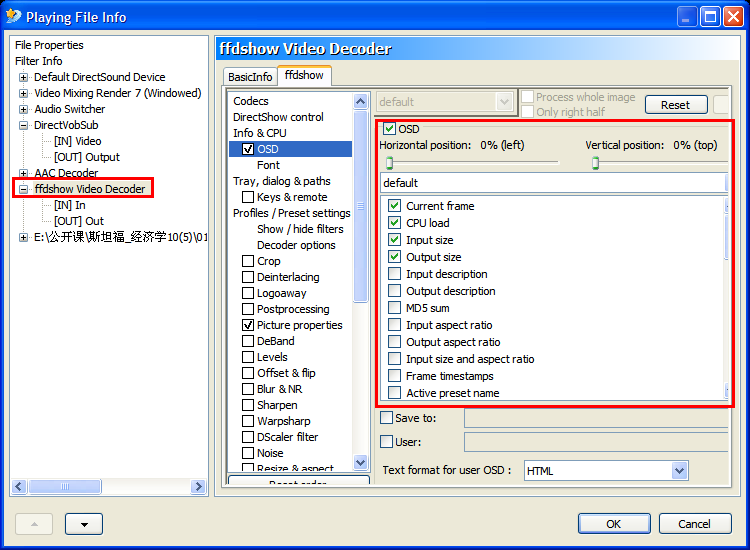The image size is (750, 550).
Task: Open the Font settings entry
Action: (x=268, y=165)
